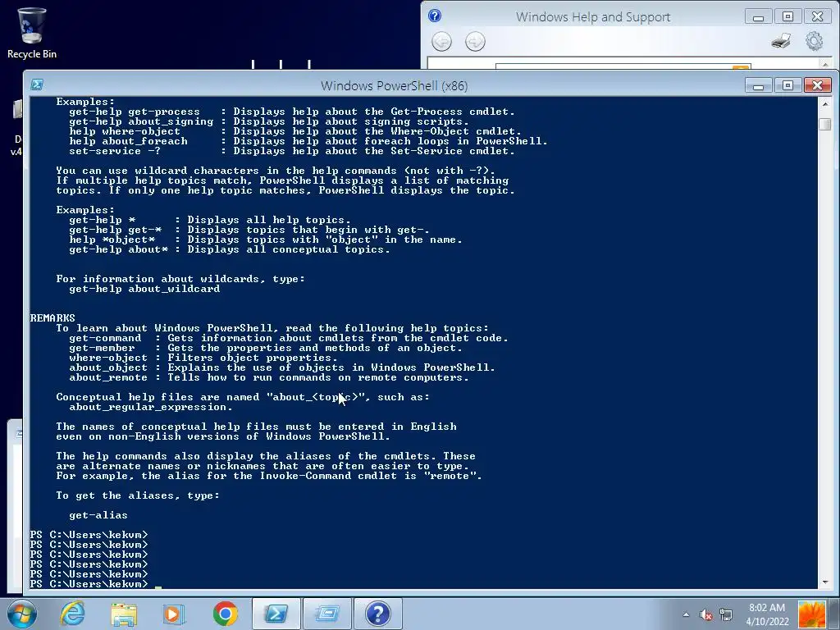
Task: Open Options gear in Help and Support
Action: [x=815, y=41]
